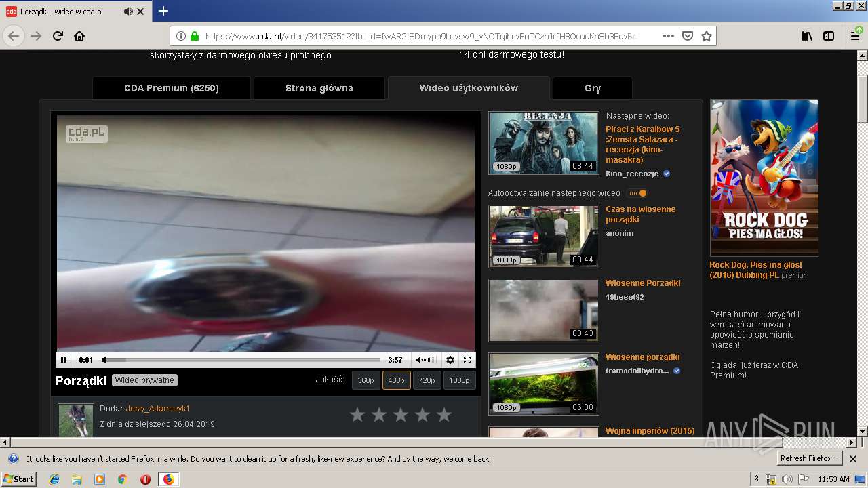
Task: Go forward with the browser forward arrow
Action: tap(36, 36)
